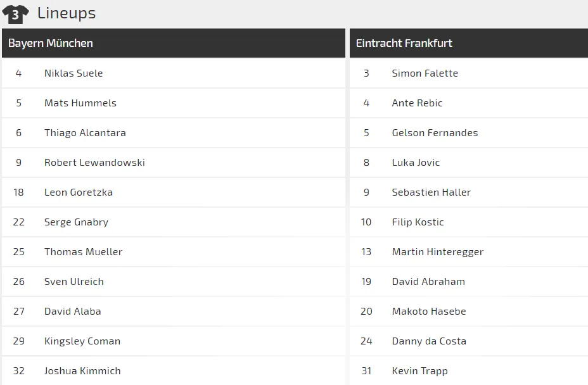
Task: Choose Martin Hinteregger from the lineup
Action: pos(437,252)
